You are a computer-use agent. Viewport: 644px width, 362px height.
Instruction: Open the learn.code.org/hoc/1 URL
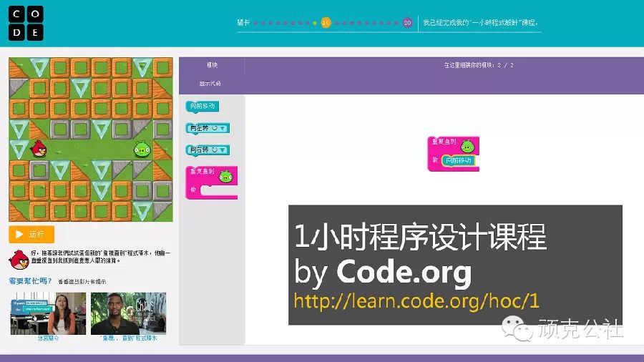click(416, 302)
